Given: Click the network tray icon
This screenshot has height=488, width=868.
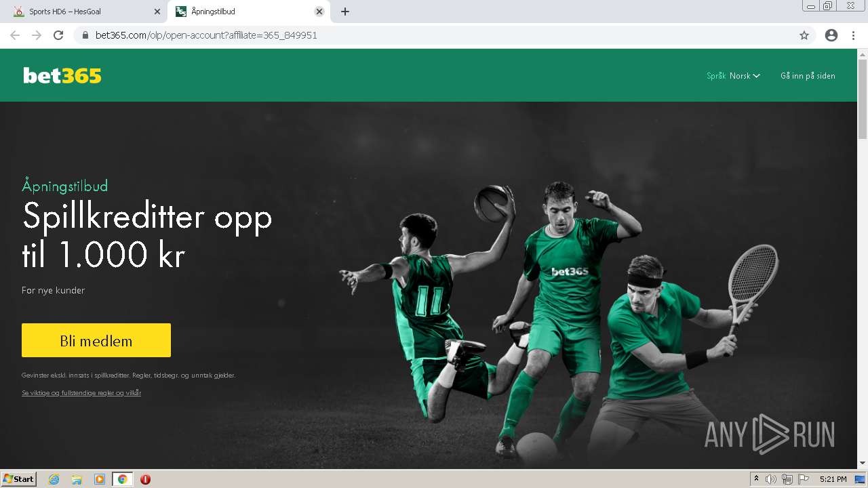Looking at the screenshot, I should 787,479.
